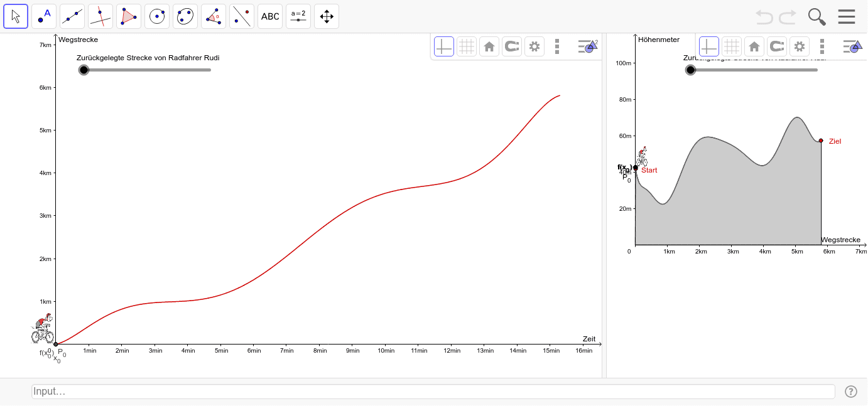Click the red Ziel point
The width and height of the screenshot is (868, 406).
821,141
